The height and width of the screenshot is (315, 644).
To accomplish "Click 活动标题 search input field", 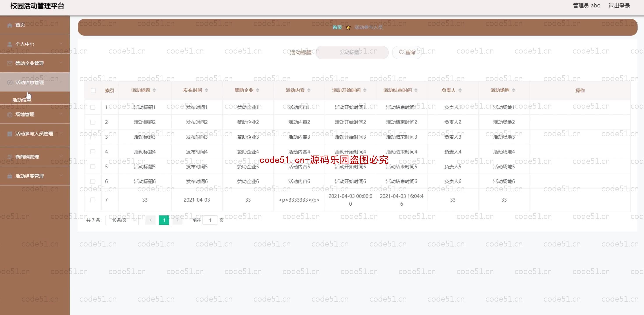I will (x=351, y=52).
